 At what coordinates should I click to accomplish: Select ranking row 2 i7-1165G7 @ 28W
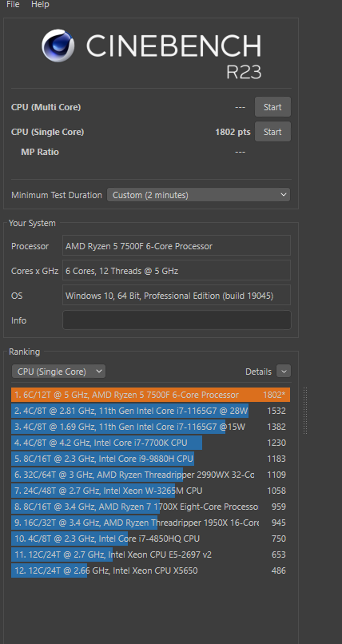pos(151,411)
